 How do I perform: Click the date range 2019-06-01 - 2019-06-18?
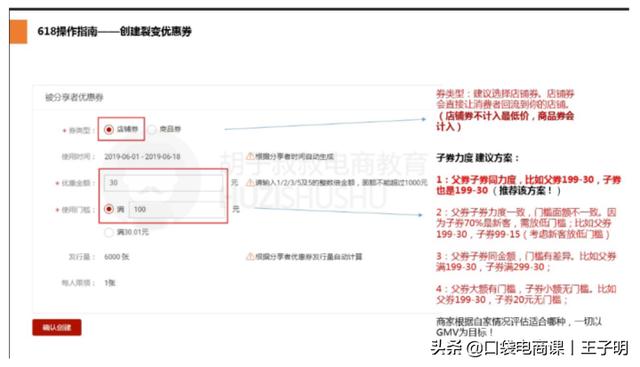coord(142,157)
